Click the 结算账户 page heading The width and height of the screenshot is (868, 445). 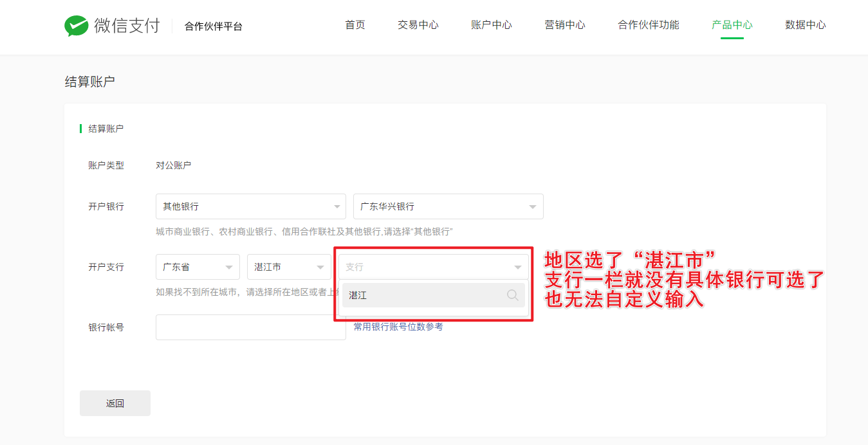click(90, 82)
